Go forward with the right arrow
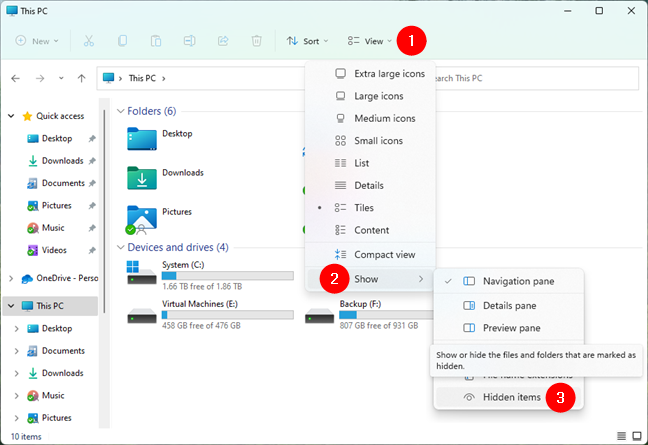The width and height of the screenshot is (648, 445). (x=40, y=78)
